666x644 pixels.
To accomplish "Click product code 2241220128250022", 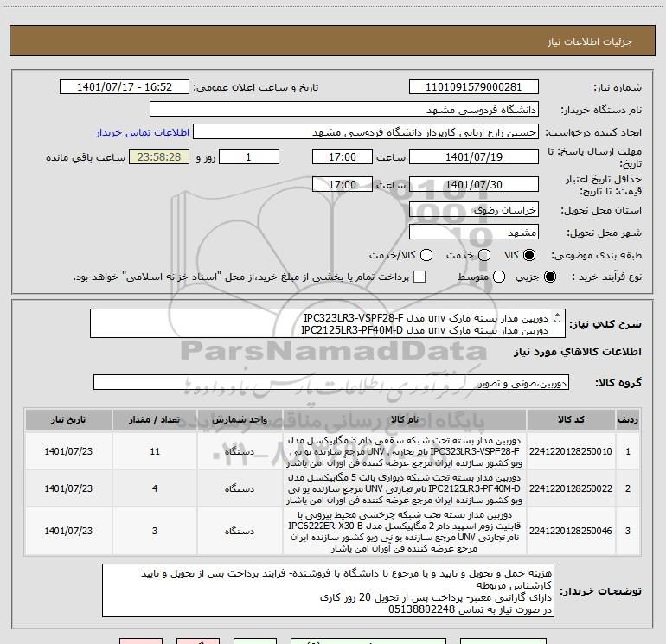I will coord(571,488).
